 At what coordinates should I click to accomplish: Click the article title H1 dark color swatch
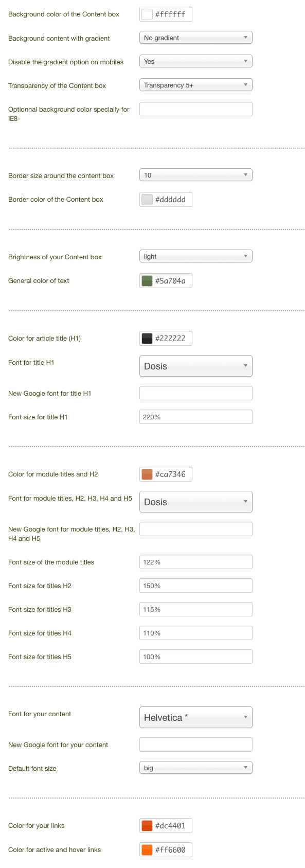147,339
